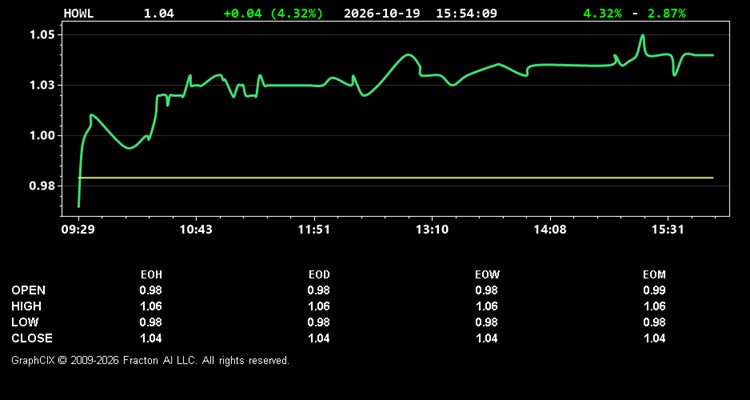Click the OPEN value in EOH column

point(151,290)
